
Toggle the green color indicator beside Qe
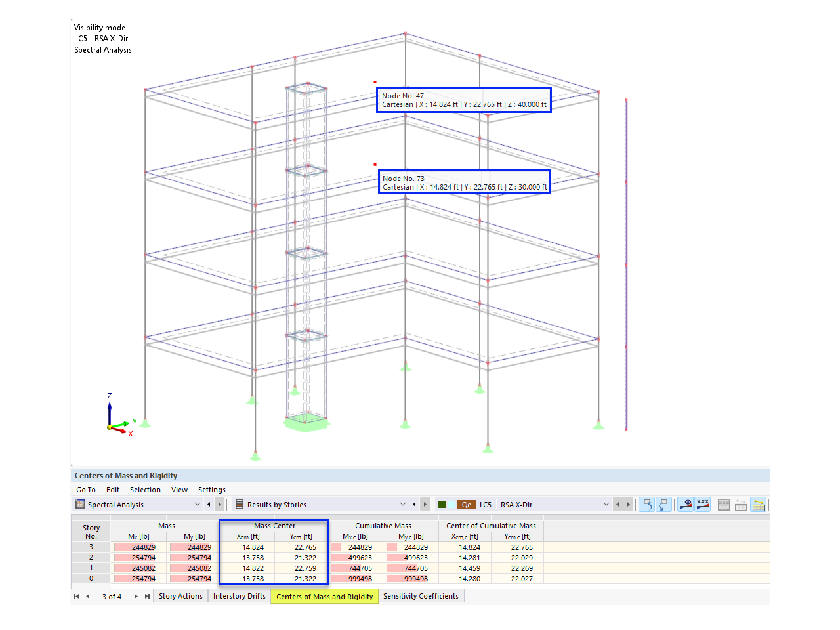click(443, 504)
